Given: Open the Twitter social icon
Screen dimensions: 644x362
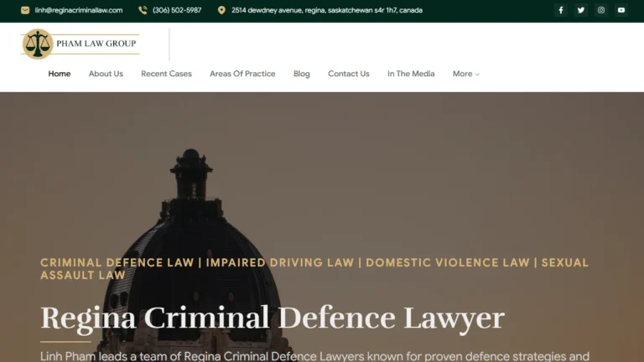Looking at the screenshot, I should click(581, 10).
